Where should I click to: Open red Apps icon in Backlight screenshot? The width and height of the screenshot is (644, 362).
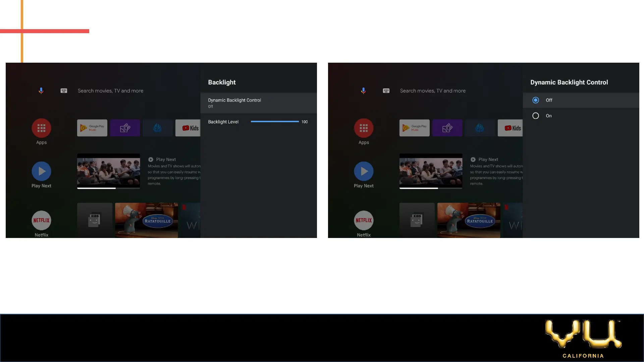(x=41, y=128)
